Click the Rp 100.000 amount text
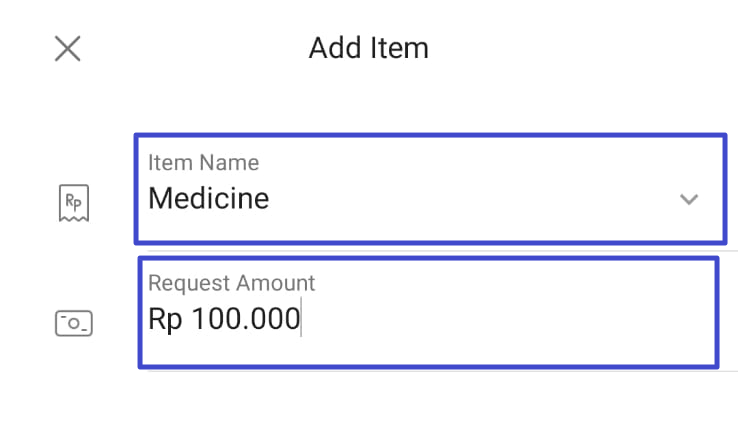This screenshot has height=438, width=738. point(224,319)
